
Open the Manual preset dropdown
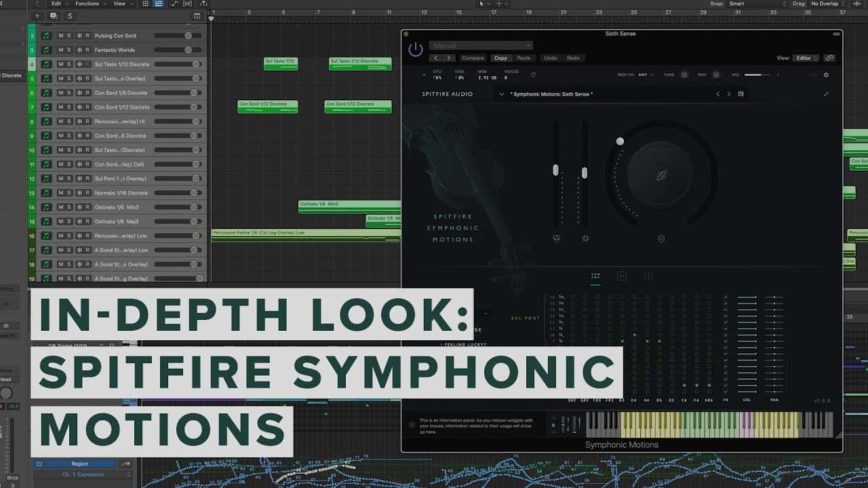tap(481, 45)
